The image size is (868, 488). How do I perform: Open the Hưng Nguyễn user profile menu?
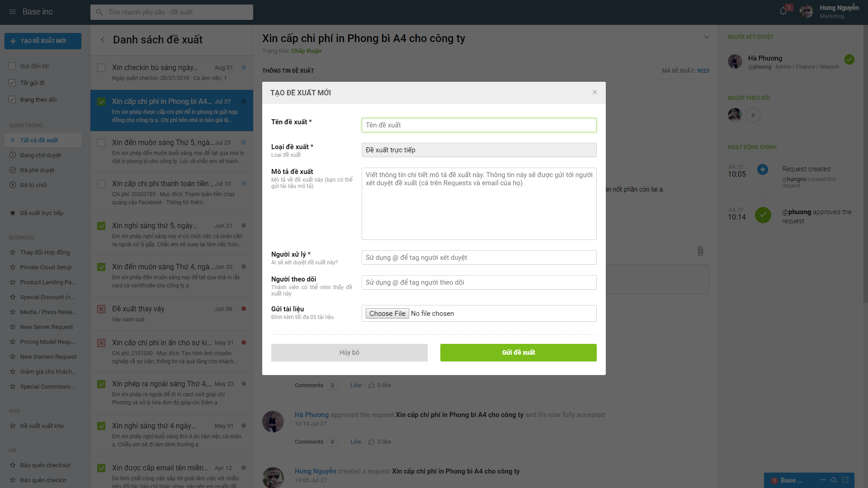pyautogui.click(x=830, y=12)
